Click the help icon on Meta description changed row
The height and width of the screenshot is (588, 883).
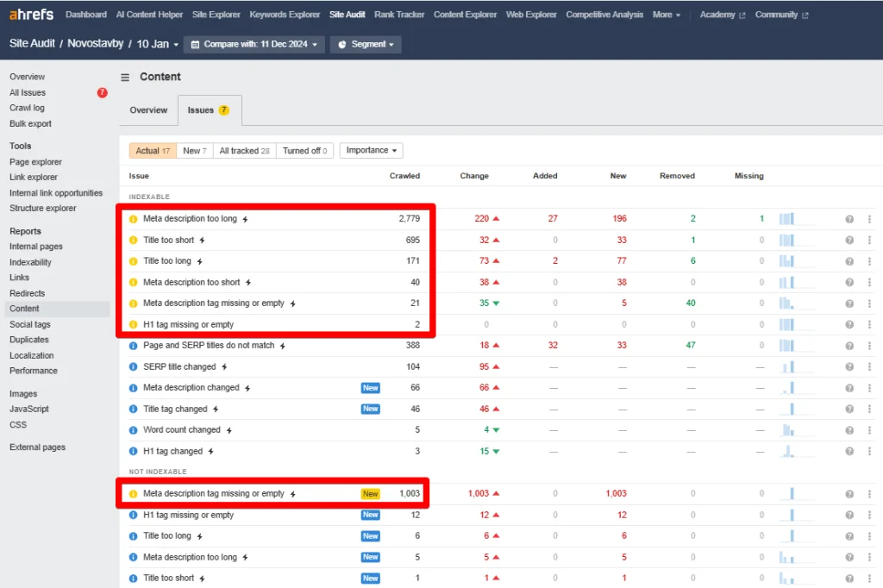[848, 387]
